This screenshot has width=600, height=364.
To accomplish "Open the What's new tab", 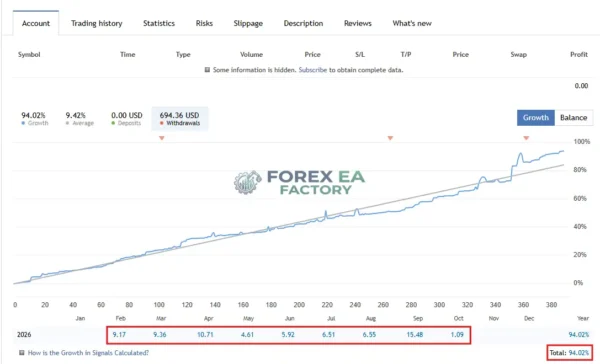I will (x=412, y=23).
